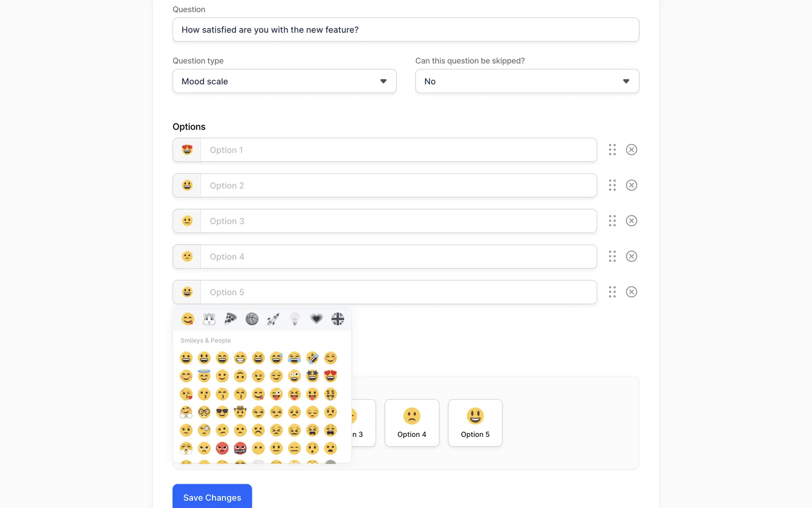Open the 'Can this question be skipped?' dropdown

(527, 81)
